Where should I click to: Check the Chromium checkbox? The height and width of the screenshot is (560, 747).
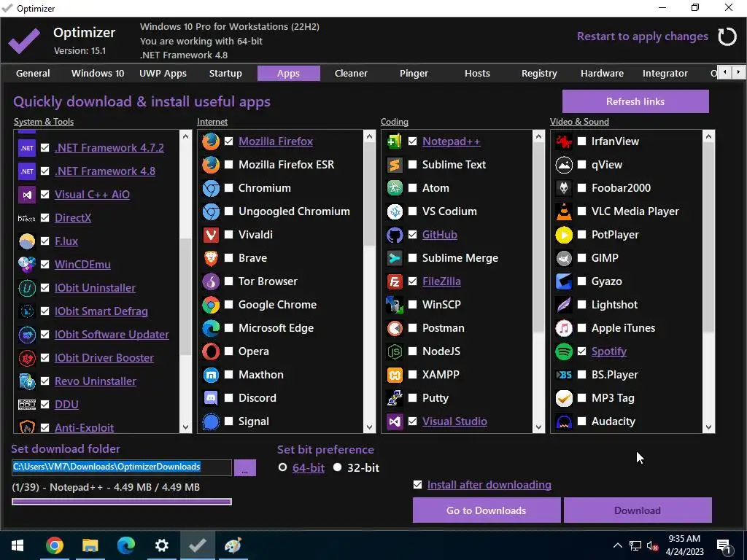(x=228, y=188)
